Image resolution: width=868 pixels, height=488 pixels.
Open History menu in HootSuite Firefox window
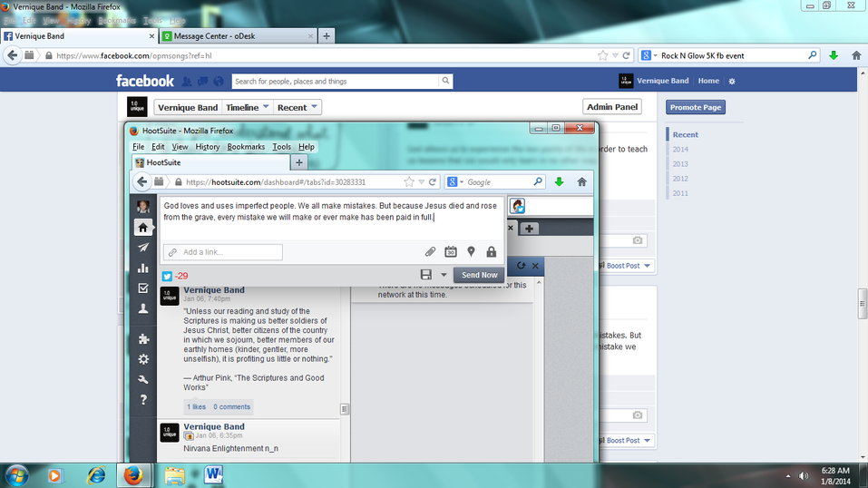click(x=208, y=147)
